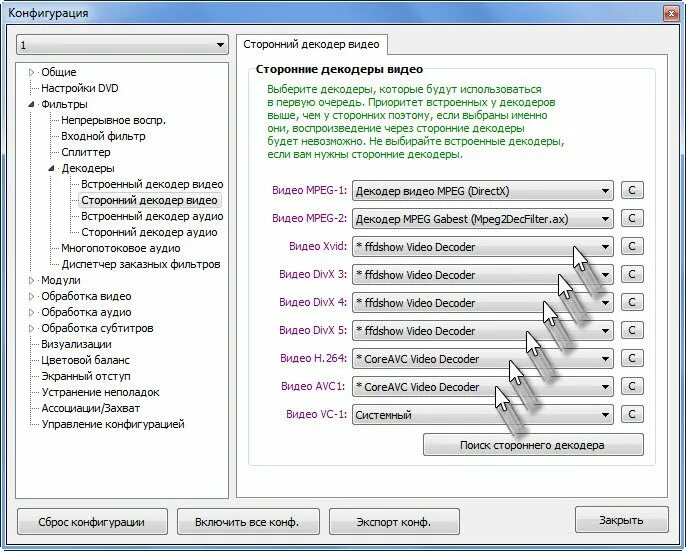Click the C button for Видео DivX 3
Viewport: 686px width, 551px height.
[x=632, y=274]
